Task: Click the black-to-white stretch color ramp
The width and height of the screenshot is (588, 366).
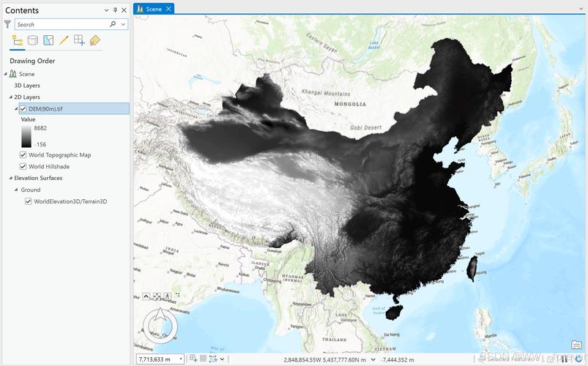Action: (26, 136)
